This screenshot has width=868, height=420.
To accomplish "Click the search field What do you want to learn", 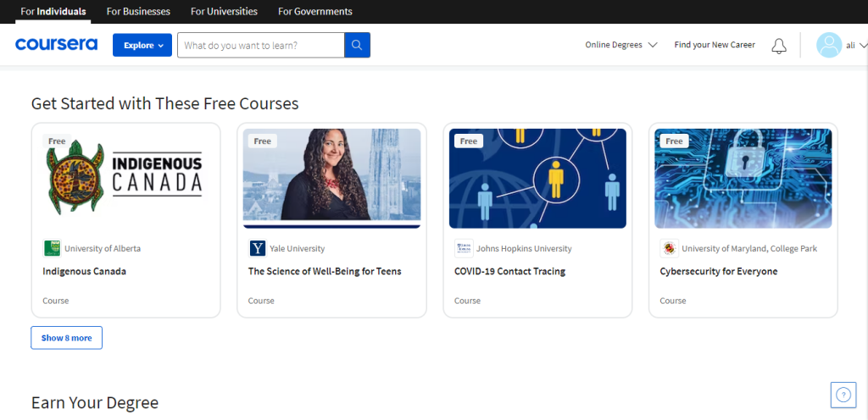I will 261,45.
